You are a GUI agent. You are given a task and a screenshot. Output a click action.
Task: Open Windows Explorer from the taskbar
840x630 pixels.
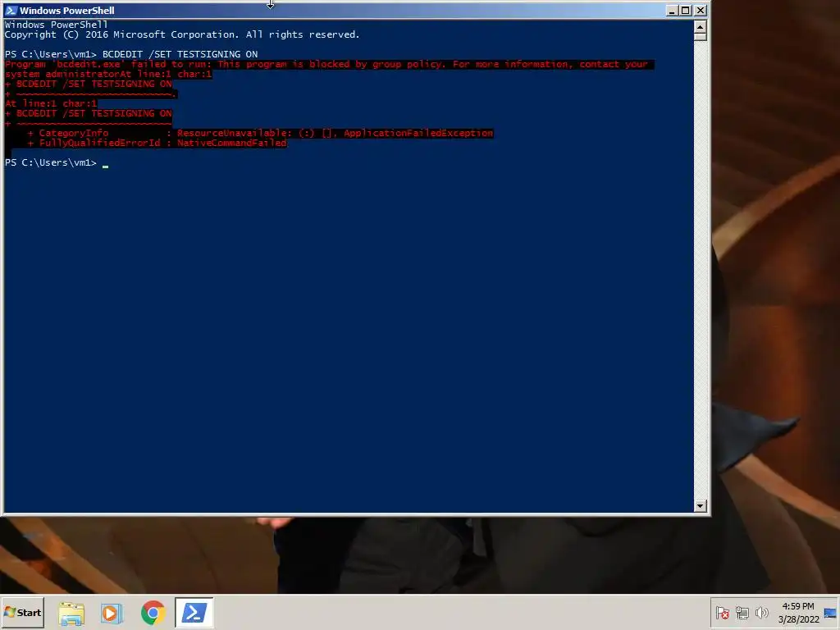(x=71, y=613)
